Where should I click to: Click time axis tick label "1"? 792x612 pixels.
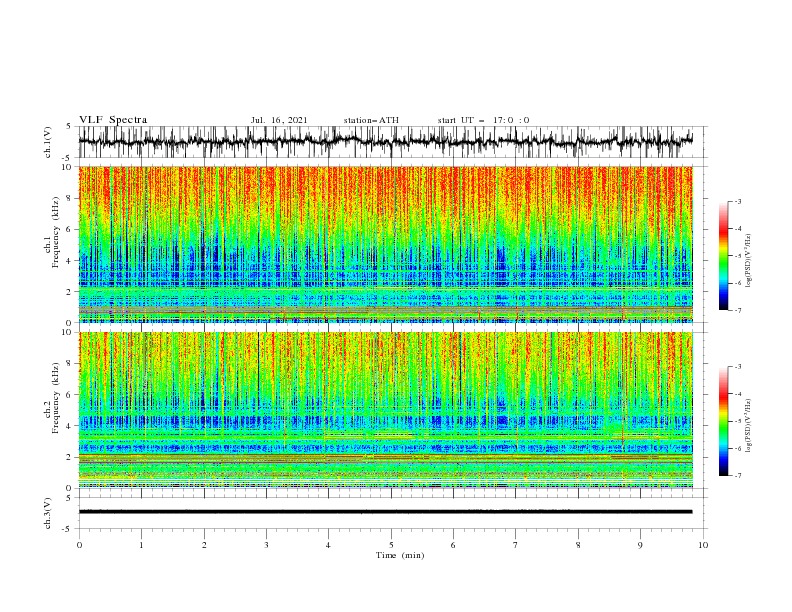pyautogui.click(x=141, y=545)
